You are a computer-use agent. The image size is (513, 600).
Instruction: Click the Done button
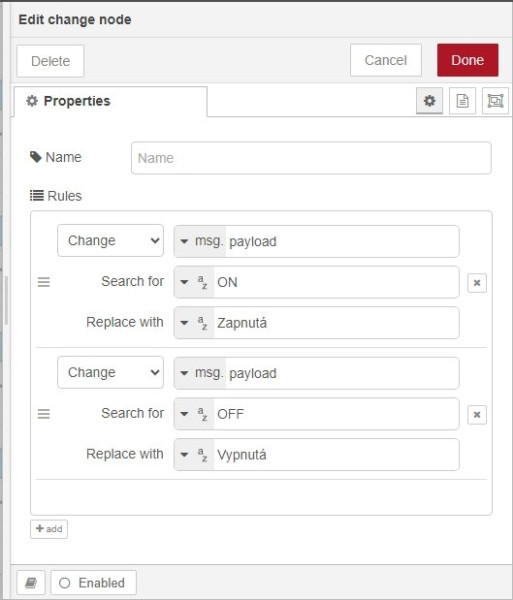point(467,60)
